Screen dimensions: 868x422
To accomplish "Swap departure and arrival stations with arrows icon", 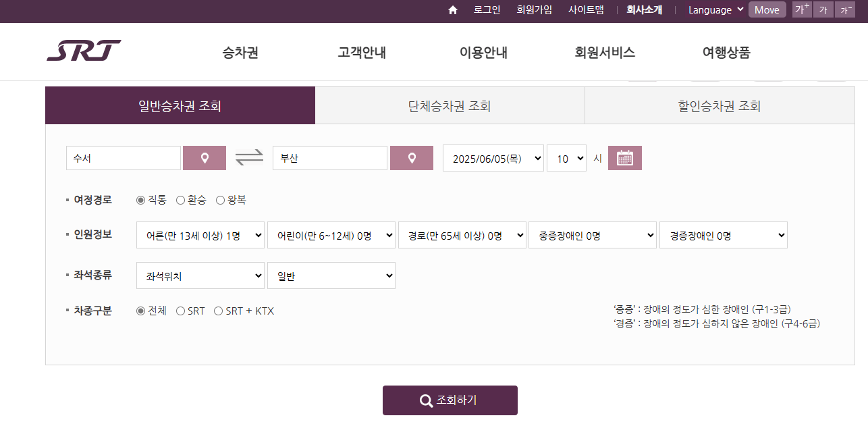I will tap(250, 157).
